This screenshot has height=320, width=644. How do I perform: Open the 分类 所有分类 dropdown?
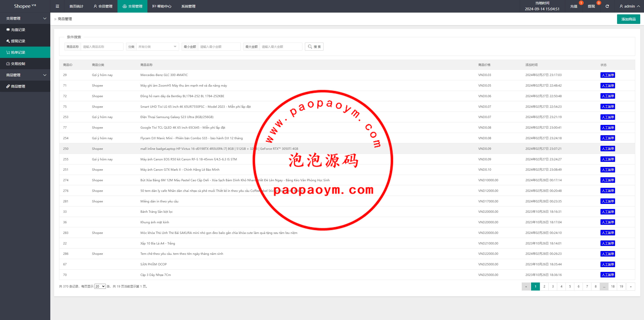pyautogui.click(x=157, y=47)
